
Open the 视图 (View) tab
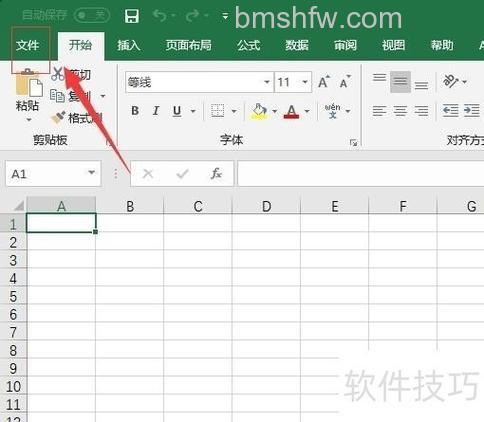coord(394,45)
